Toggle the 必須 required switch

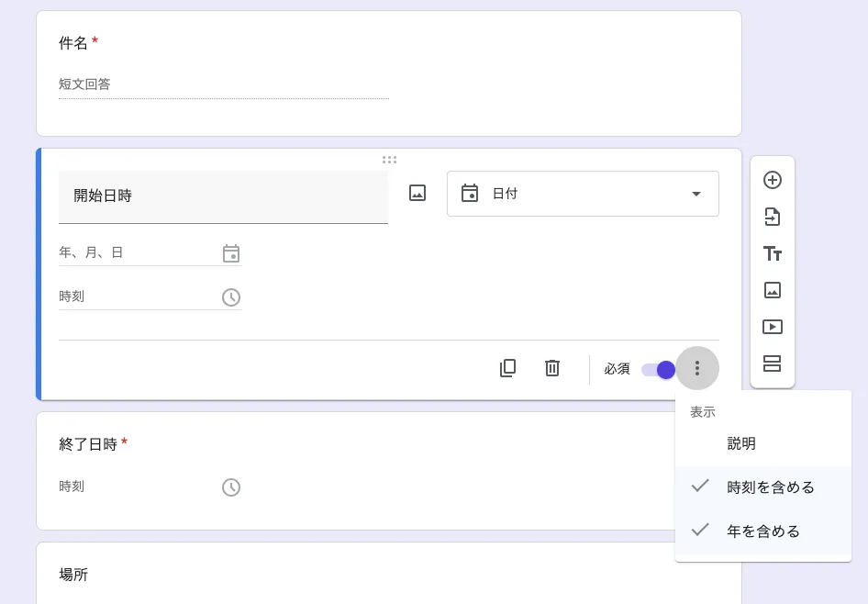click(658, 369)
